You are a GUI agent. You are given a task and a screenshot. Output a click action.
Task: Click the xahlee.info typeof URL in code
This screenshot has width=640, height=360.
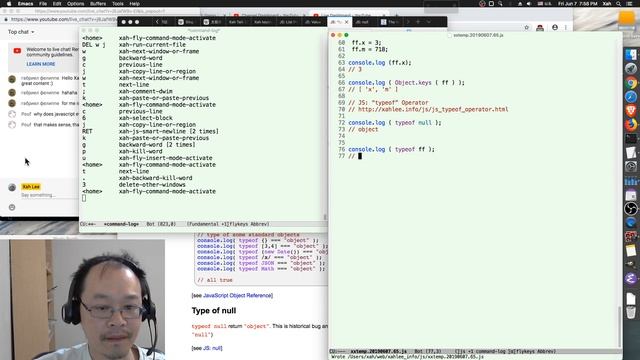click(433, 109)
